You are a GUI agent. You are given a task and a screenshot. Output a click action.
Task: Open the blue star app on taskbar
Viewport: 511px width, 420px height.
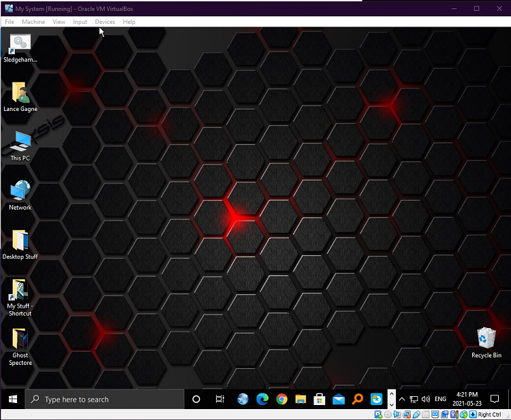coord(376,399)
